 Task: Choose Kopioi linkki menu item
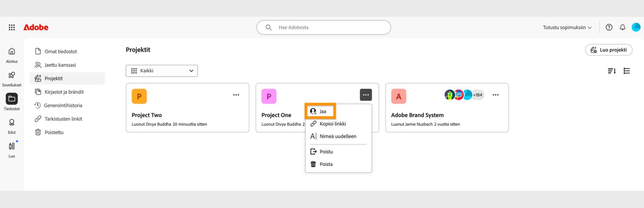338,124
